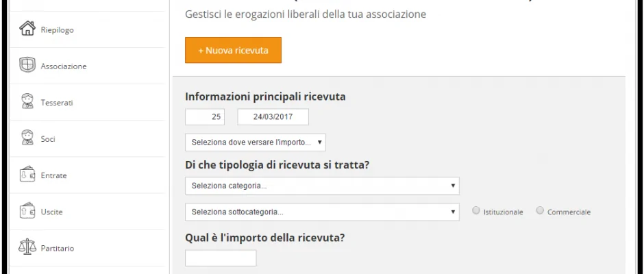Select the Tesserati person icon
Viewport: 644px width, 274px height.
coord(27,101)
